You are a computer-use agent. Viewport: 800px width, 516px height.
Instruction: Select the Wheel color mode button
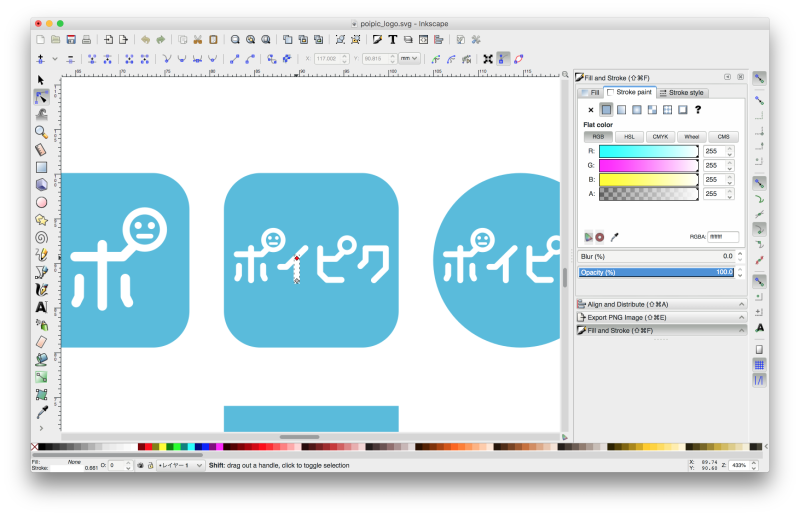click(x=692, y=137)
